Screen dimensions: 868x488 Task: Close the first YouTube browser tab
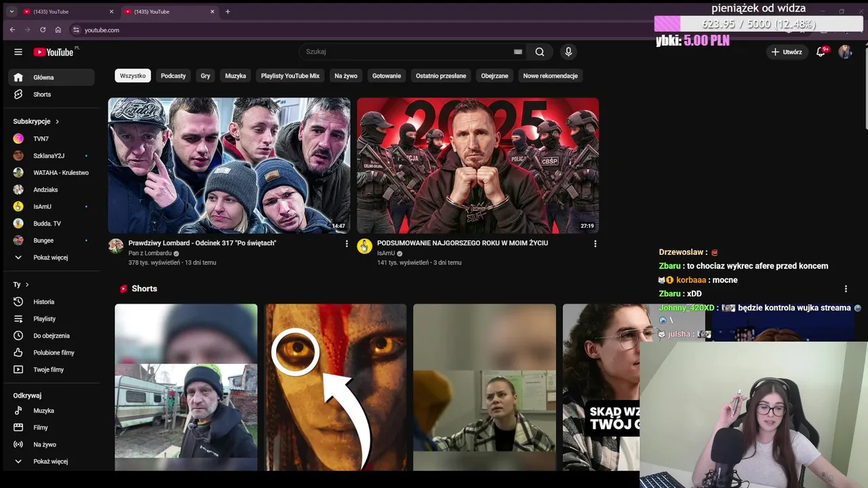pos(112,12)
